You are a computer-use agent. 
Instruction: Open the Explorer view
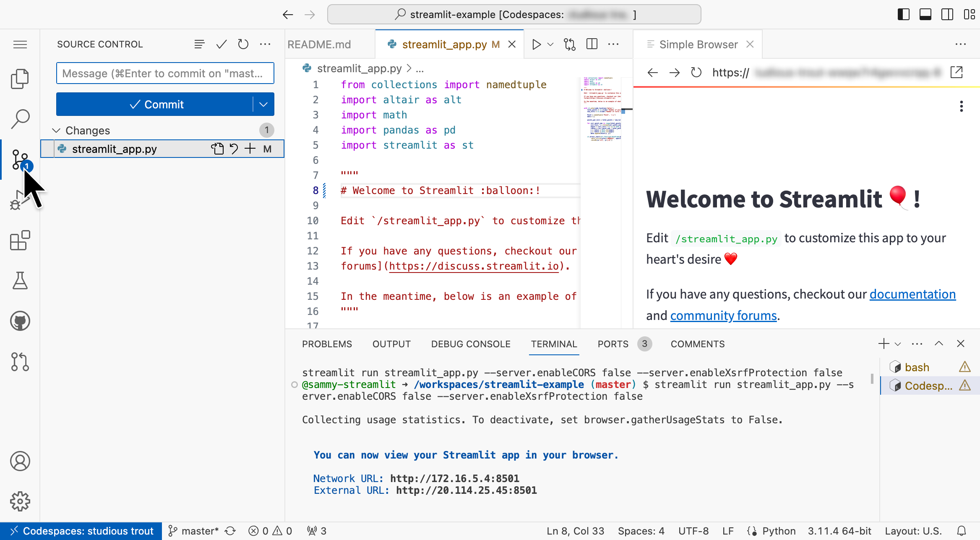20,79
